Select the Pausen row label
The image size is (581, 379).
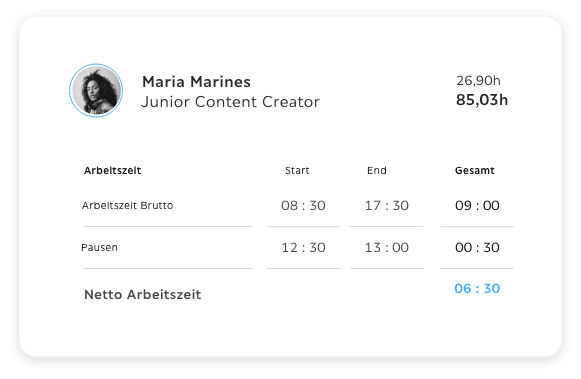point(99,247)
